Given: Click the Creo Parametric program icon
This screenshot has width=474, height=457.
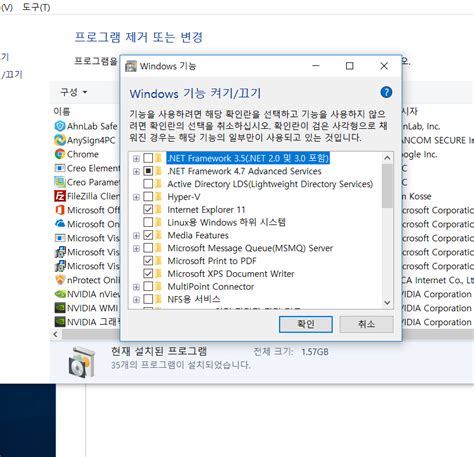Looking at the screenshot, I should (x=60, y=182).
